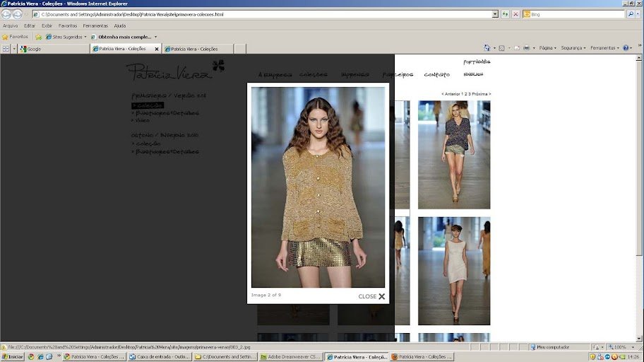Click the enlarged golden cardigan lightbox image
The height and width of the screenshot is (362, 644).
(x=318, y=187)
